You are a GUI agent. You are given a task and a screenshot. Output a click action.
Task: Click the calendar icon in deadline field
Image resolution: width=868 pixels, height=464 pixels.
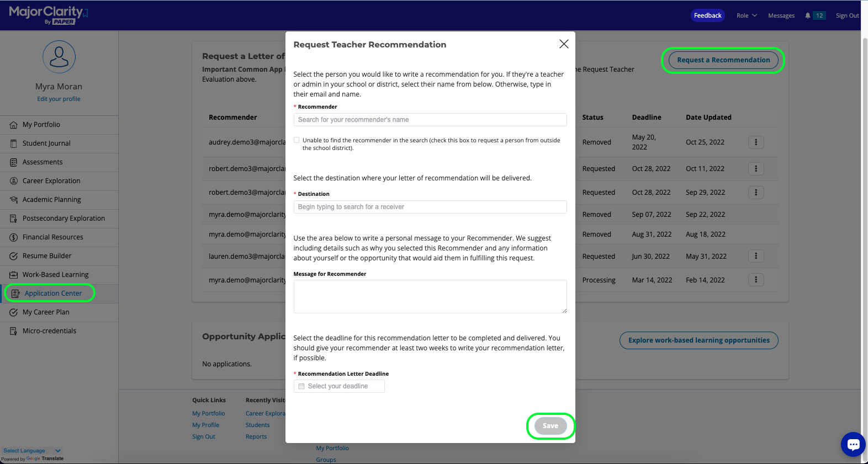click(x=301, y=386)
